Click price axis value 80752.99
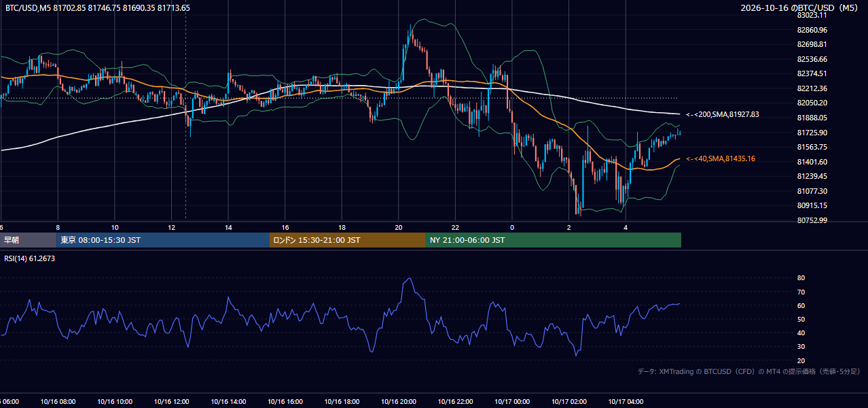The height and width of the screenshot is (408, 868). pos(812,220)
